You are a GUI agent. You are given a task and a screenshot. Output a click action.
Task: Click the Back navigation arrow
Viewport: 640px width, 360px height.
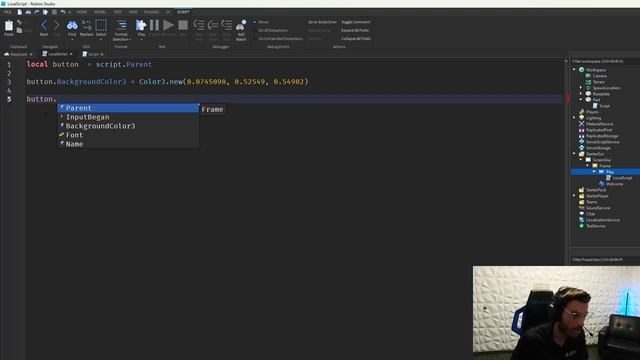pyautogui.click(x=44, y=25)
